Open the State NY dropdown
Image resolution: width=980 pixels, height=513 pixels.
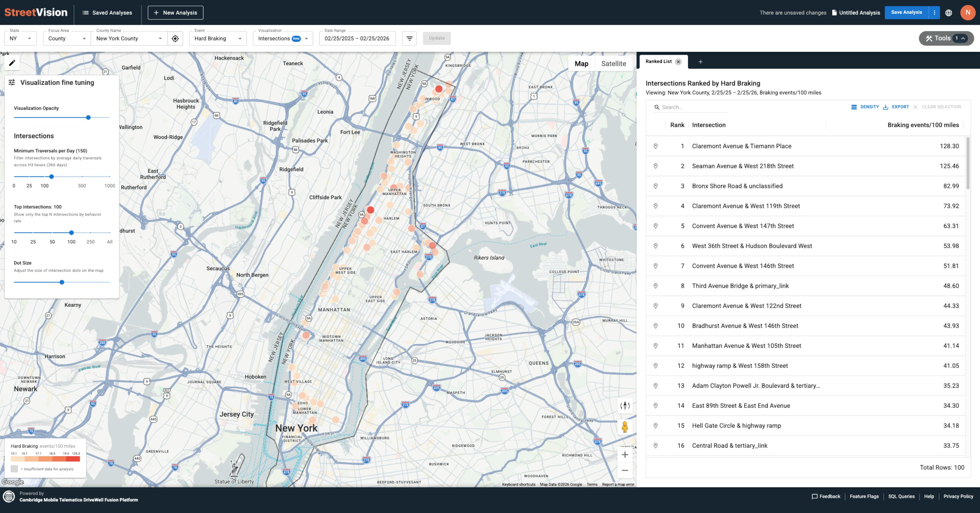20,38
